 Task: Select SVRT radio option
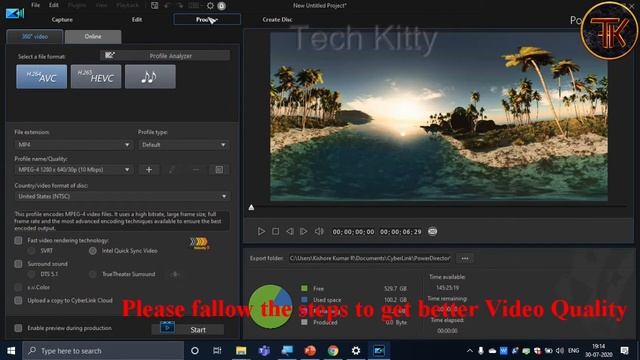coord(31,251)
